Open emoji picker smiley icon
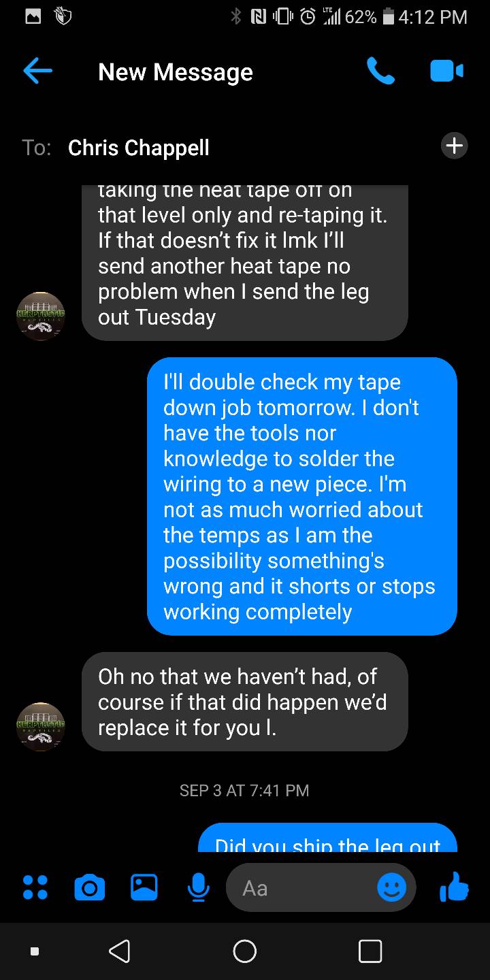The height and width of the screenshot is (980, 490). coord(392,887)
